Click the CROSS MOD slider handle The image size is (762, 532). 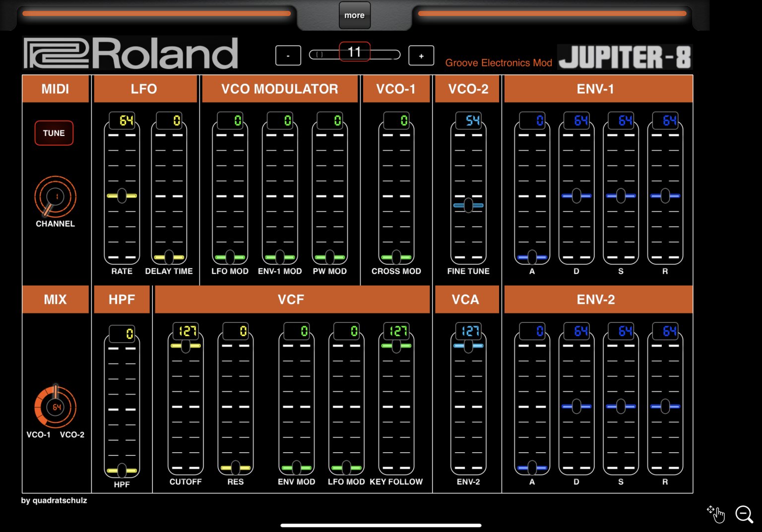click(396, 257)
